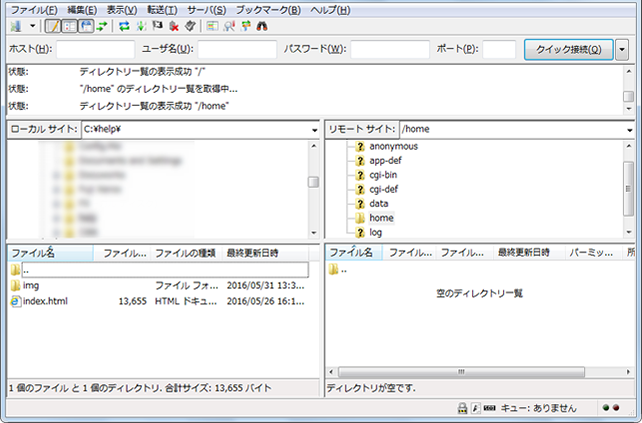Open the Site Manager icon
The width and height of the screenshot is (642, 423).
[16, 27]
